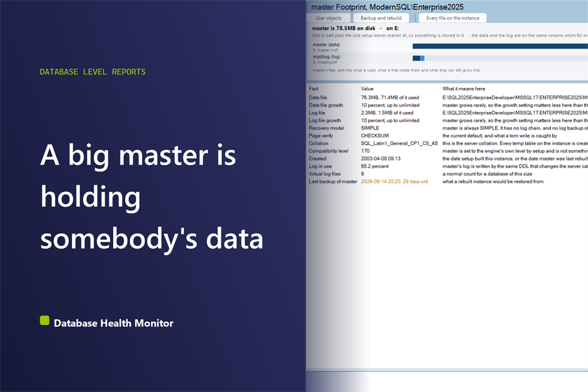Click the master is 78.5MB on disk heading
This screenshot has height=392, width=588.
343,28
